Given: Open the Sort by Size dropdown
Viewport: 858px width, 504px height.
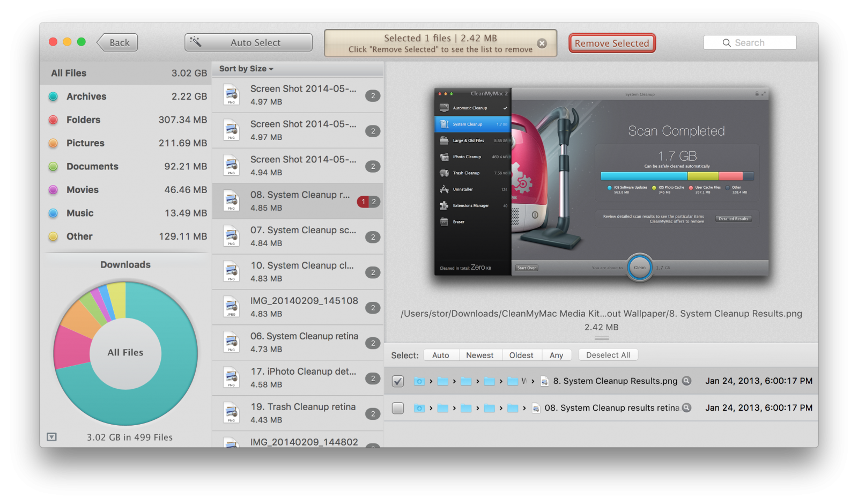Looking at the screenshot, I should click(246, 69).
